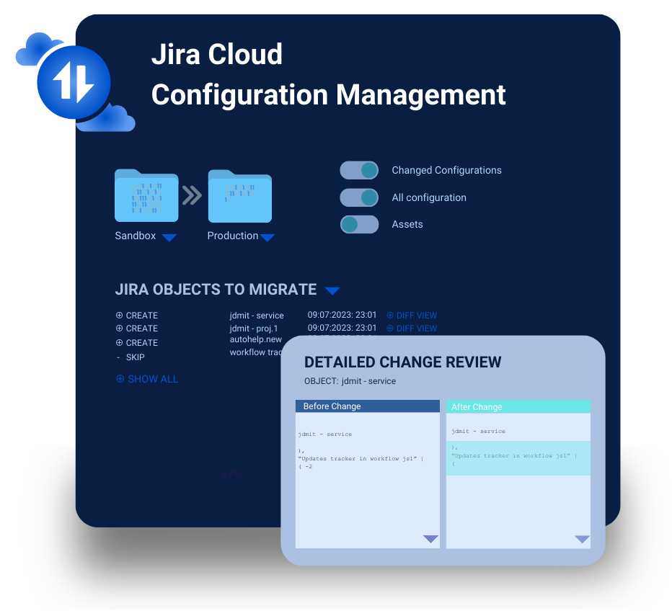Enable the Assets switch

[359, 225]
